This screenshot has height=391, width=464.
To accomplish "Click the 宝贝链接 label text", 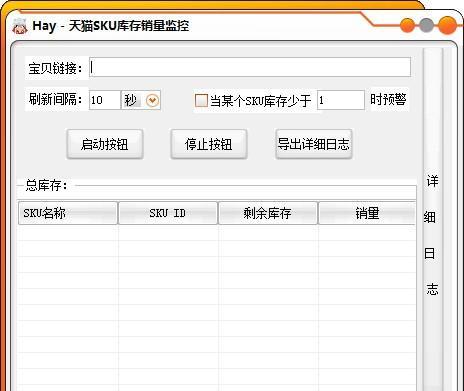I will pos(55,68).
